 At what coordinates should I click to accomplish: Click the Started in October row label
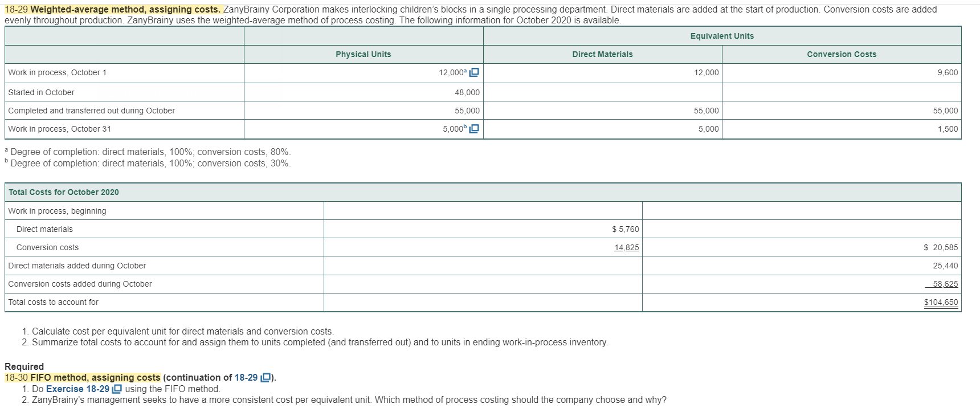pyautogui.click(x=41, y=92)
